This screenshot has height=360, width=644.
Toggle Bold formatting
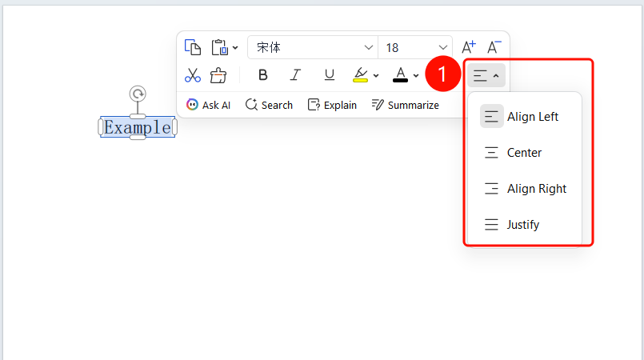pyautogui.click(x=263, y=75)
